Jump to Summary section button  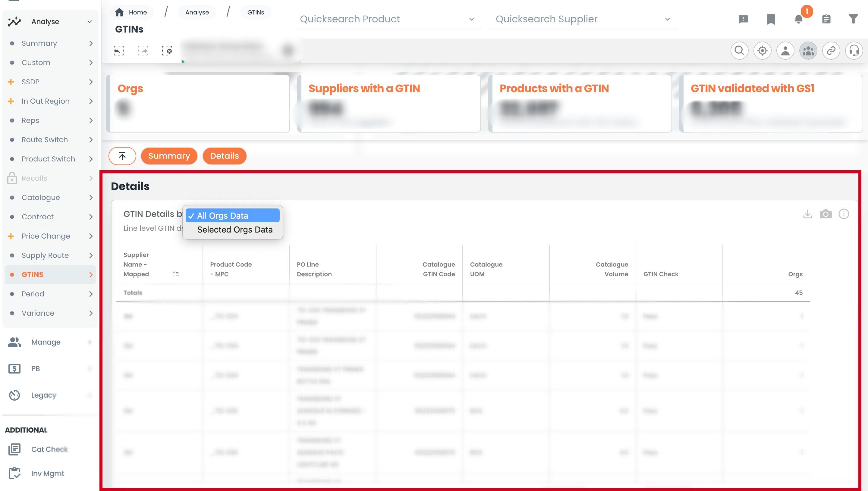[169, 156]
